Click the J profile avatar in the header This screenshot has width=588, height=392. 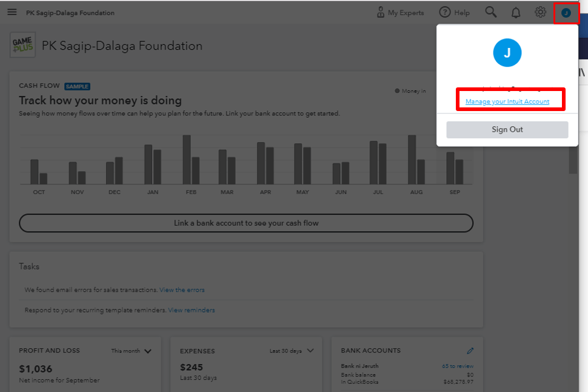click(566, 13)
